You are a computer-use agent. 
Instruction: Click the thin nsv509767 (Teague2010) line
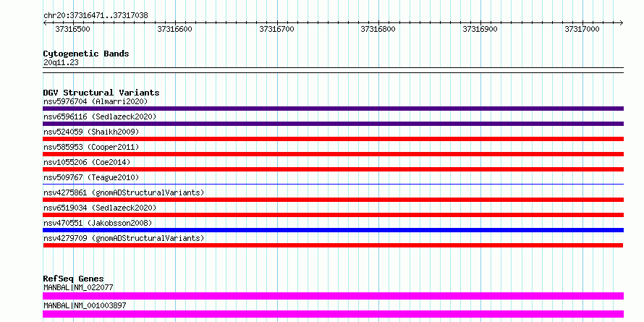tap(333, 184)
